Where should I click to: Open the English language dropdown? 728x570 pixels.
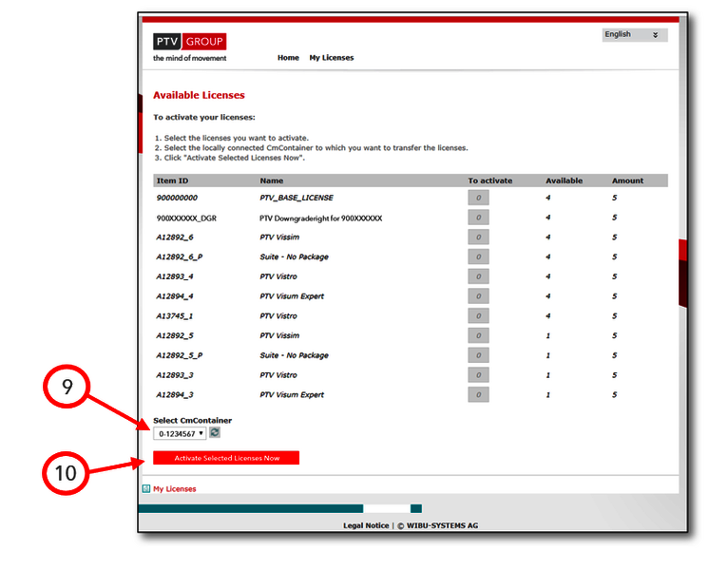point(635,35)
